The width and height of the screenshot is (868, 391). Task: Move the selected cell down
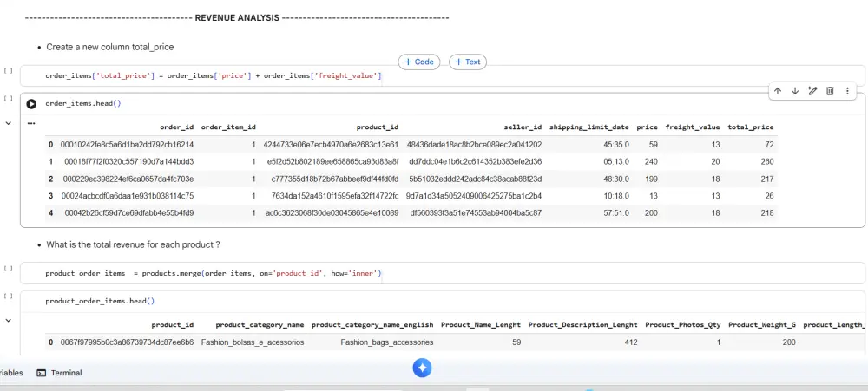pos(795,91)
